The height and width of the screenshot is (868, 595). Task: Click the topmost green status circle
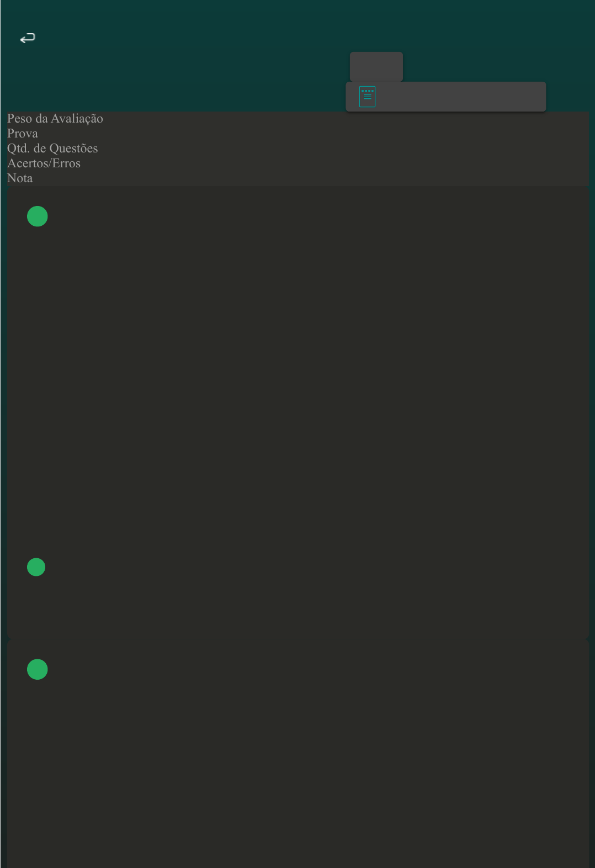click(x=38, y=216)
